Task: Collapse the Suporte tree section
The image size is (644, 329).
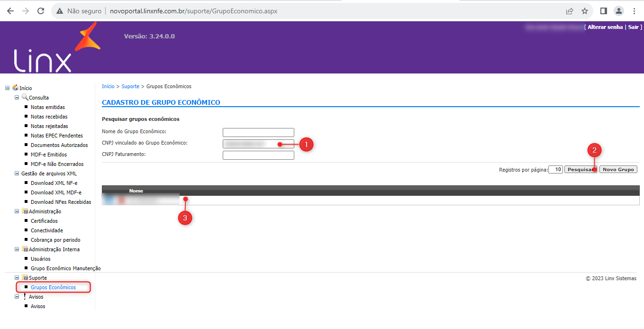Action: click(17, 278)
